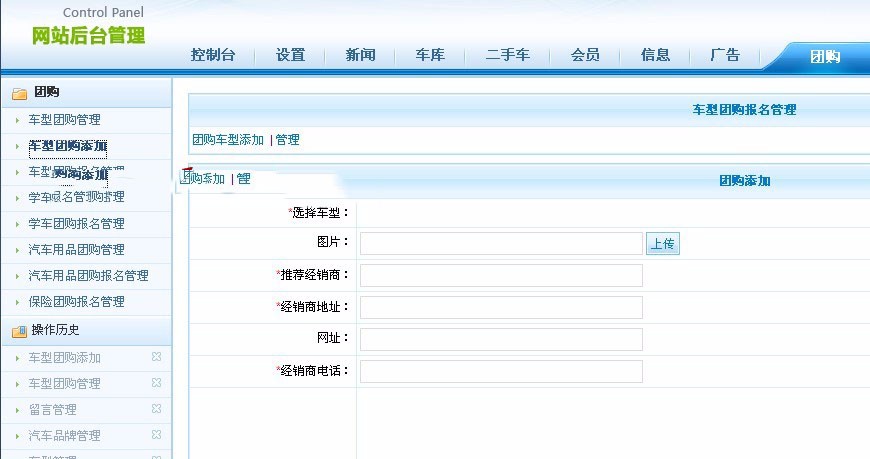Remove 车型团购添加 from the history list
The image size is (870, 459).
tap(156, 357)
